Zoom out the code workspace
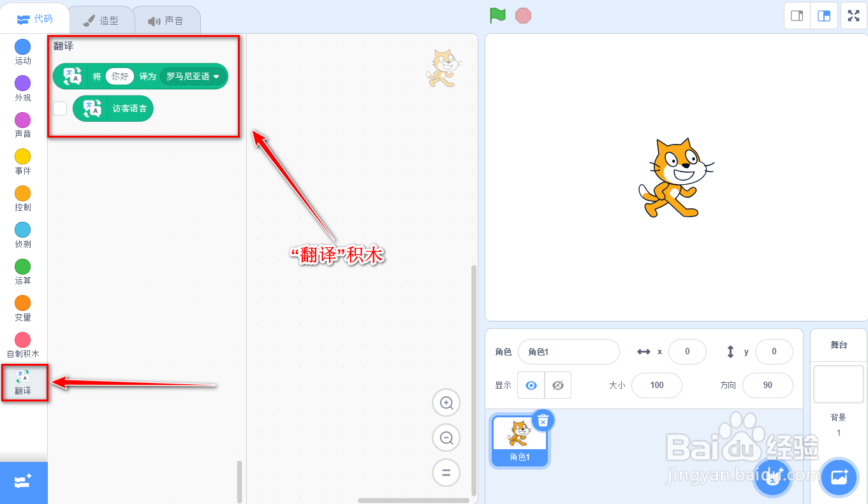This screenshot has width=868, height=504. (446, 438)
